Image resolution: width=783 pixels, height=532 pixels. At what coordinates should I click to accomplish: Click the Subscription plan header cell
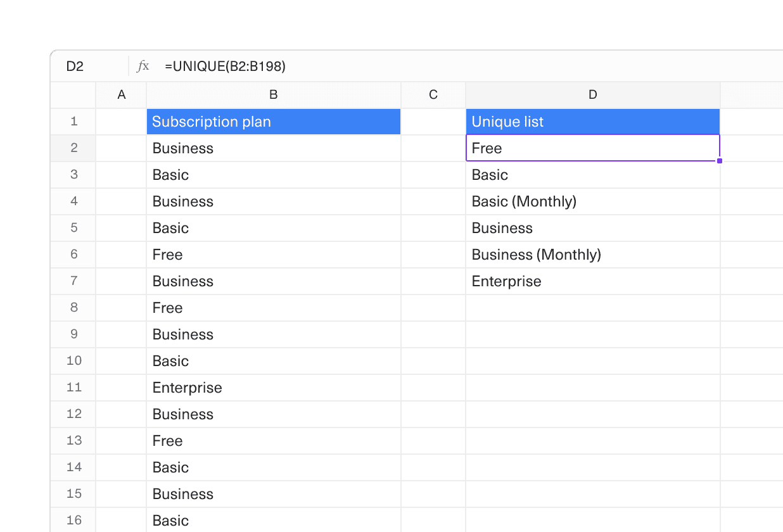point(273,122)
